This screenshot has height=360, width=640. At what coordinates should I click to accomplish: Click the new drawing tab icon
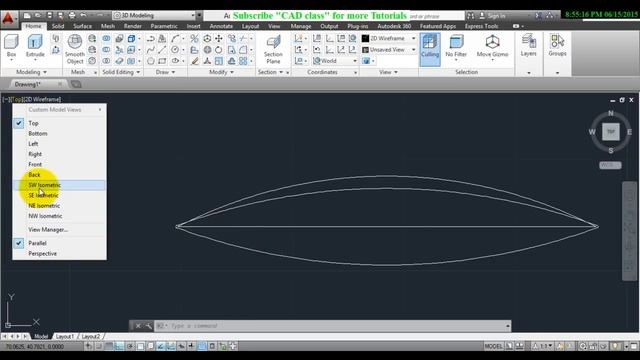tap(76, 84)
